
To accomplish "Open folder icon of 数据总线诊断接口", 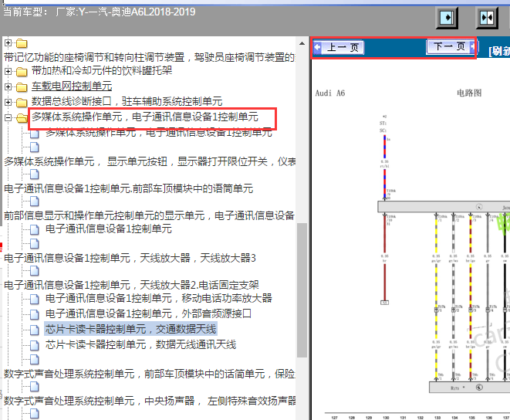I will (x=22, y=102).
